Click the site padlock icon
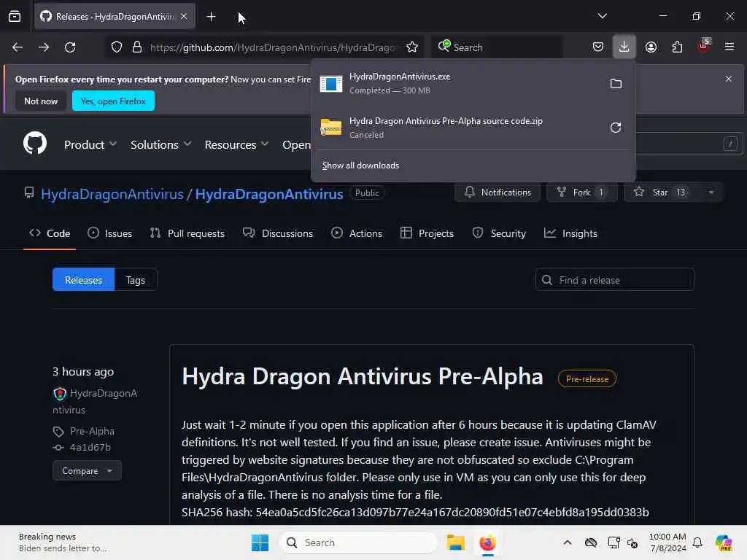 [137, 47]
